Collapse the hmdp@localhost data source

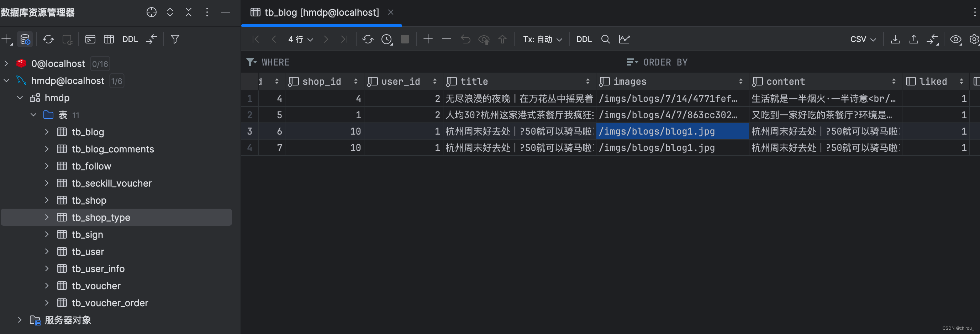point(6,81)
